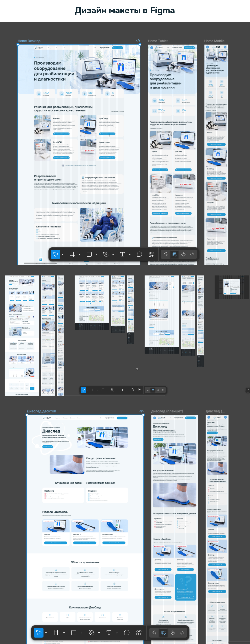Open the help question mark on the overview canvas
Screen dimensions: 250x644
pyautogui.click(x=248, y=390)
